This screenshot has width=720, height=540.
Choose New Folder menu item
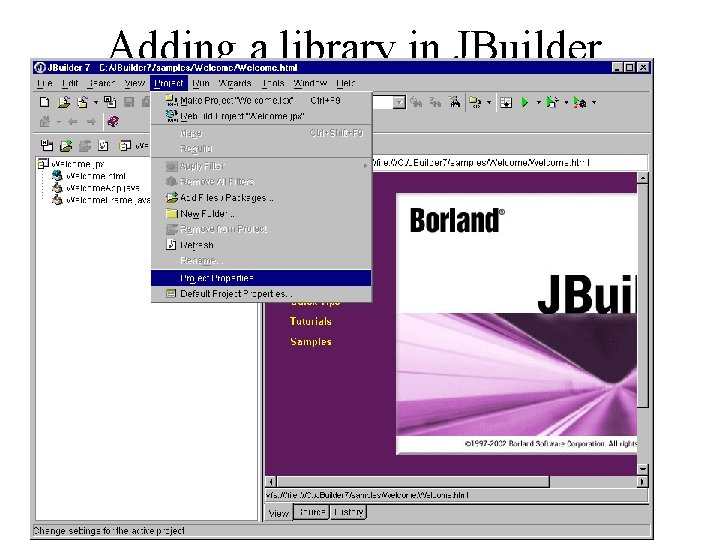pos(261,214)
